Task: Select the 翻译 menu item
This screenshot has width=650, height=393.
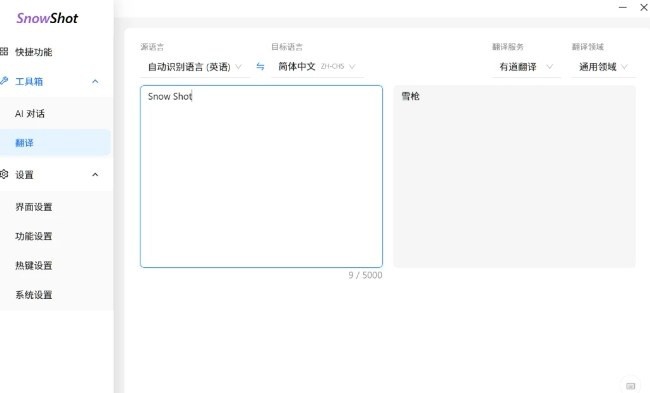Action: tap(56, 143)
